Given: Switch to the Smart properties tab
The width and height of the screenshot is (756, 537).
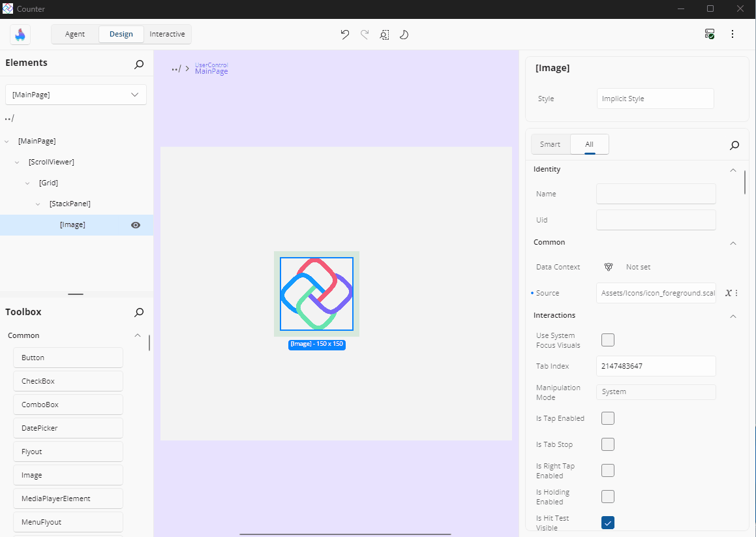Looking at the screenshot, I should [x=550, y=144].
